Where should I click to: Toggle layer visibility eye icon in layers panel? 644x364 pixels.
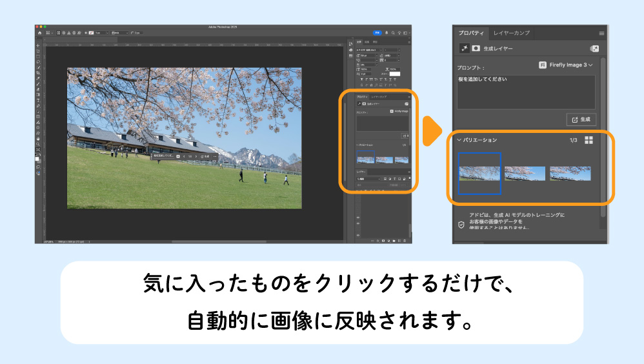click(x=358, y=218)
